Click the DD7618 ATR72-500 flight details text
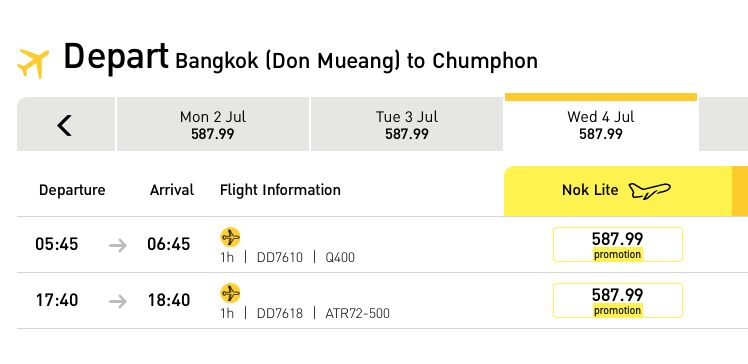The height and width of the screenshot is (364, 748). pos(305,313)
